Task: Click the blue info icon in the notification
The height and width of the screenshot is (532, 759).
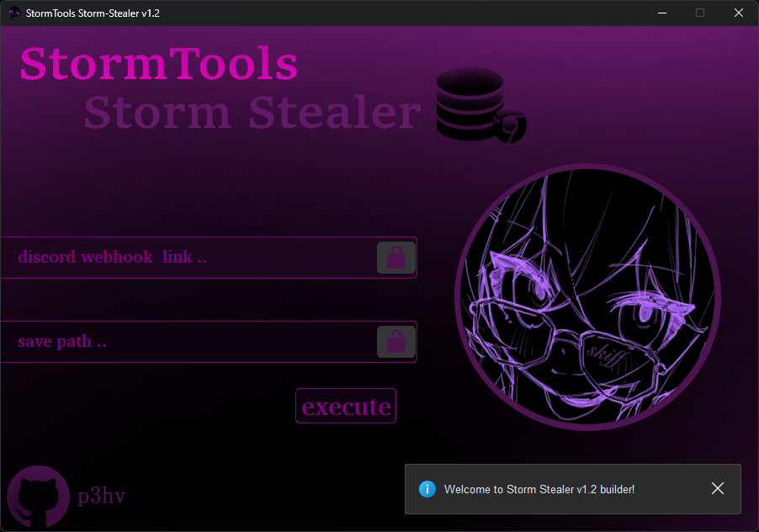Action: tap(427, 489)
